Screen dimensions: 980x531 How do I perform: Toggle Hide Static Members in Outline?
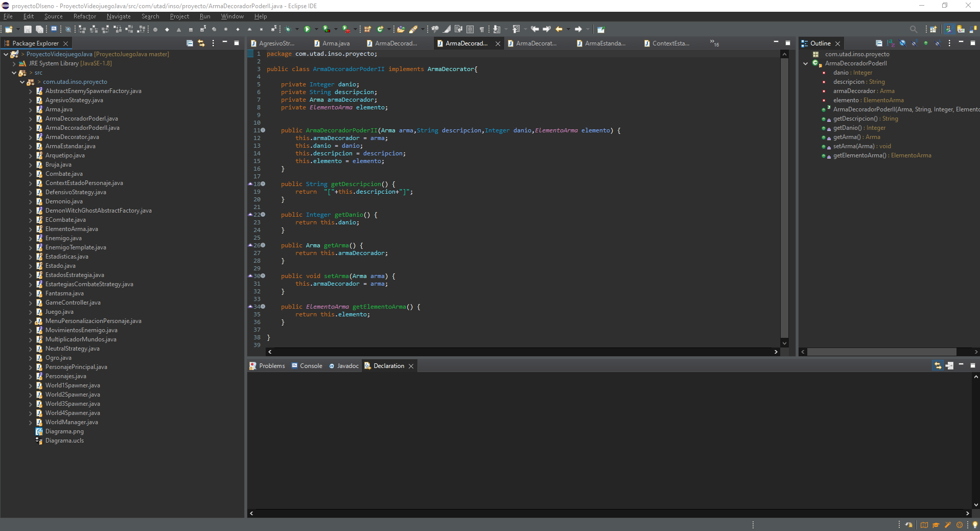coord(914,43)
